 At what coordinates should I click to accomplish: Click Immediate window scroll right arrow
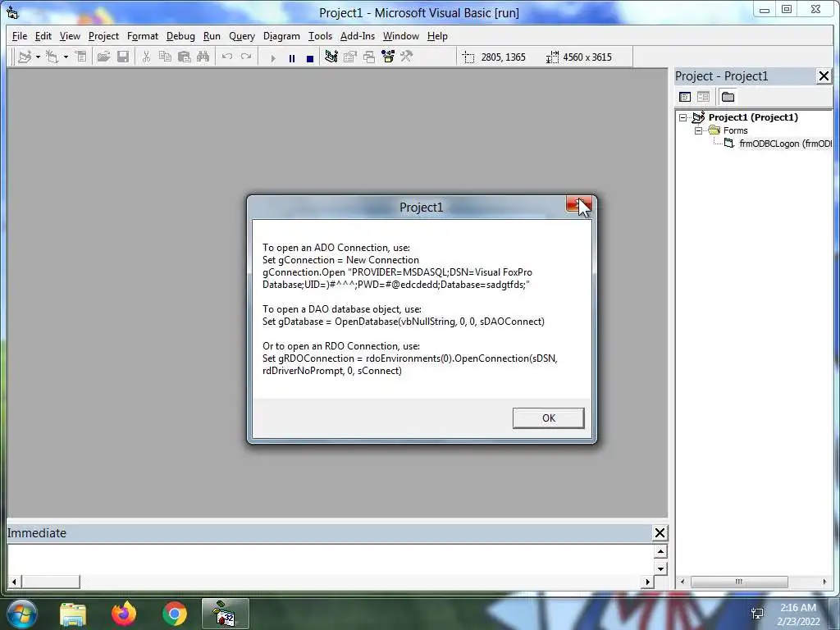[x=647, y=582]
